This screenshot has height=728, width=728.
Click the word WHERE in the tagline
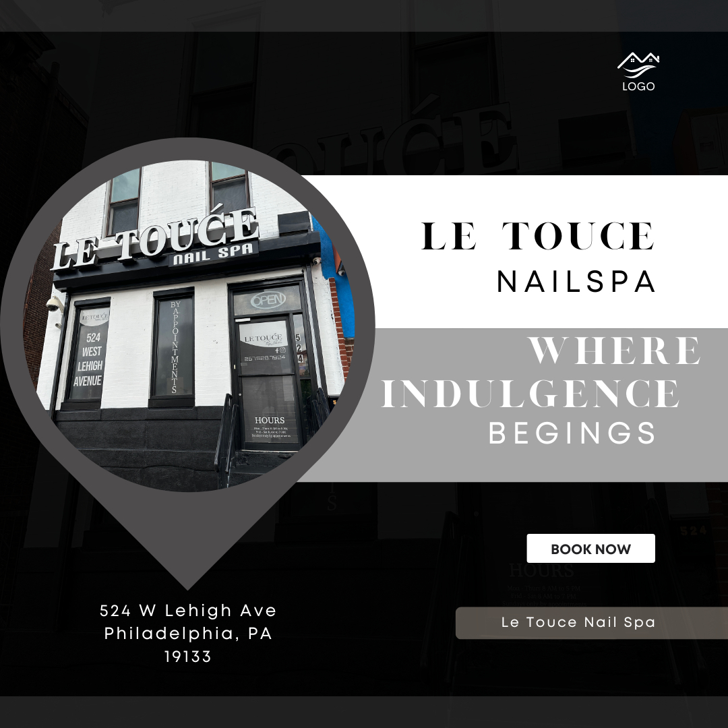coord(614,351)
